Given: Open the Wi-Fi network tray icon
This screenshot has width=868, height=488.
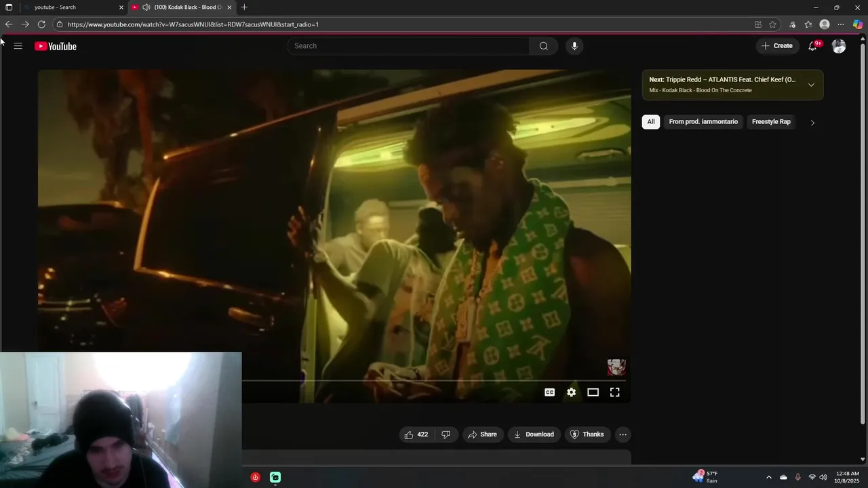Looking at the screenshot, I should 812,477.
